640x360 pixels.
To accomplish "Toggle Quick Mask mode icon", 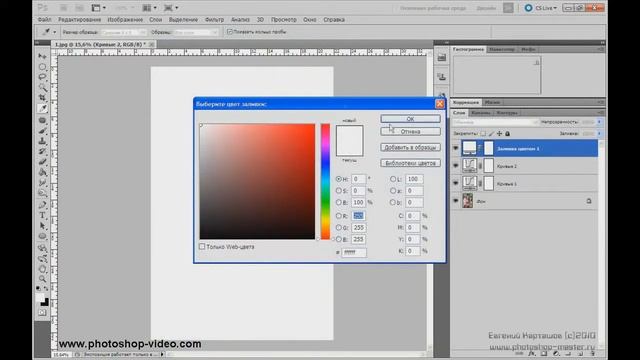I will click(x=42, y=313).
